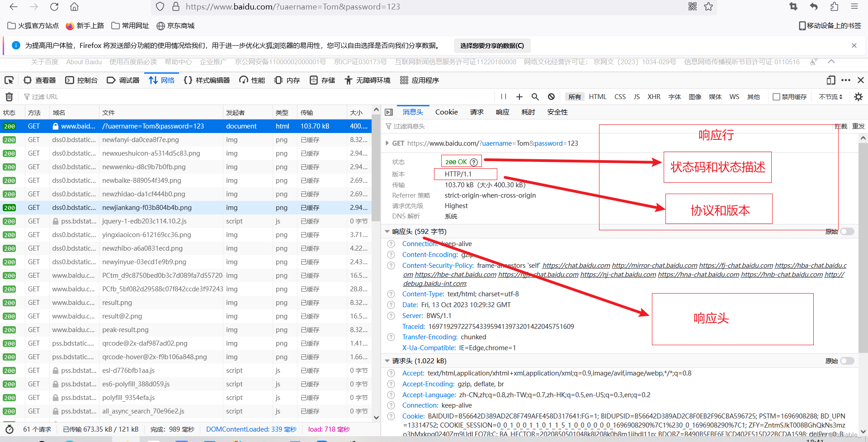
Task: Open the 样式编辑器 tab
Action: (207, 80)
